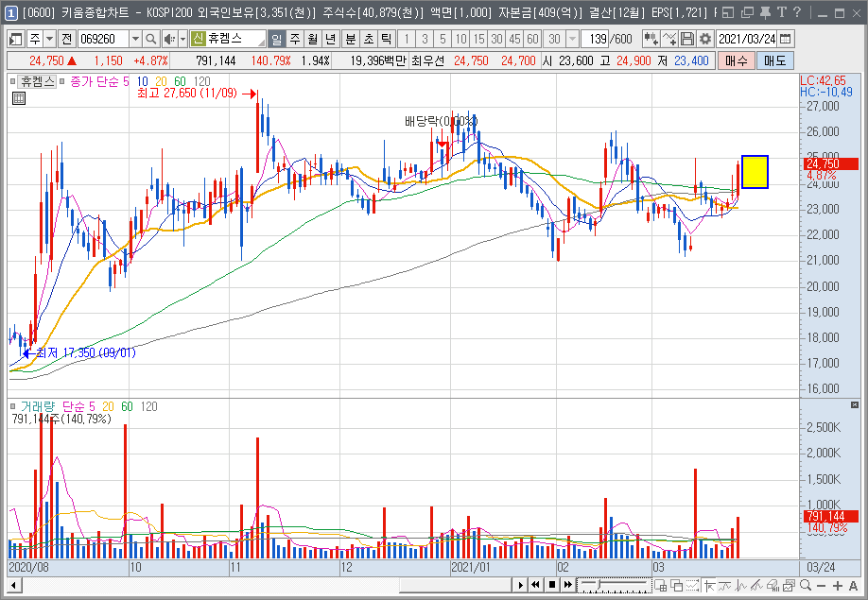868x600 pixels.
Task: Click the 3 interval preset button
Action: (425, 39)
